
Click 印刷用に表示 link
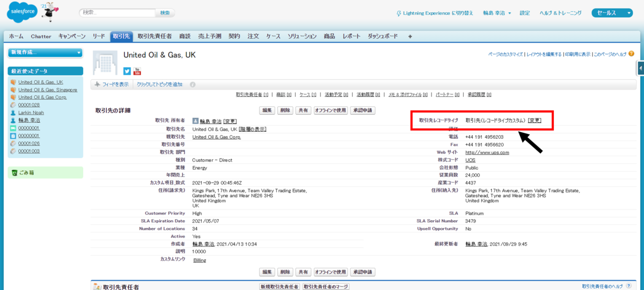point(577,55)
